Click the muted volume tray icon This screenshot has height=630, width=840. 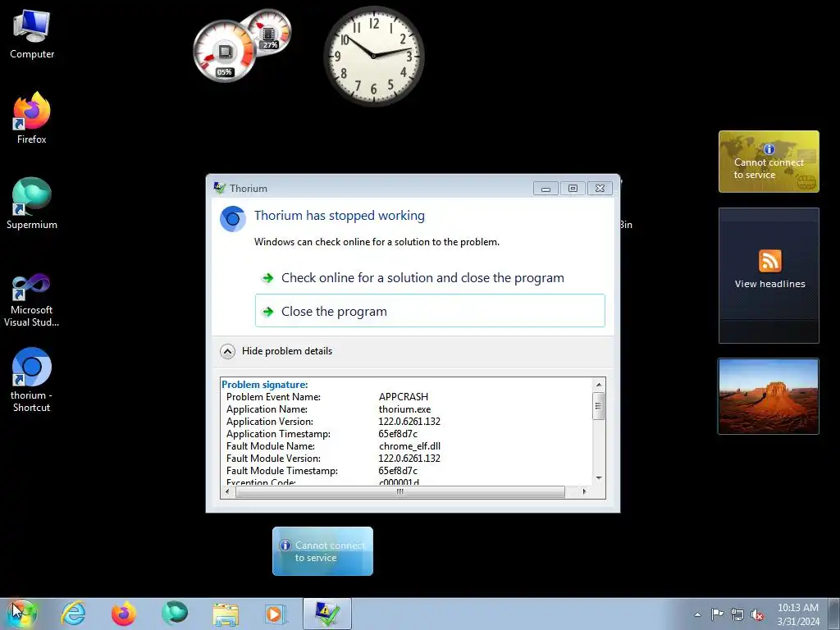click(x=757, y=614)
